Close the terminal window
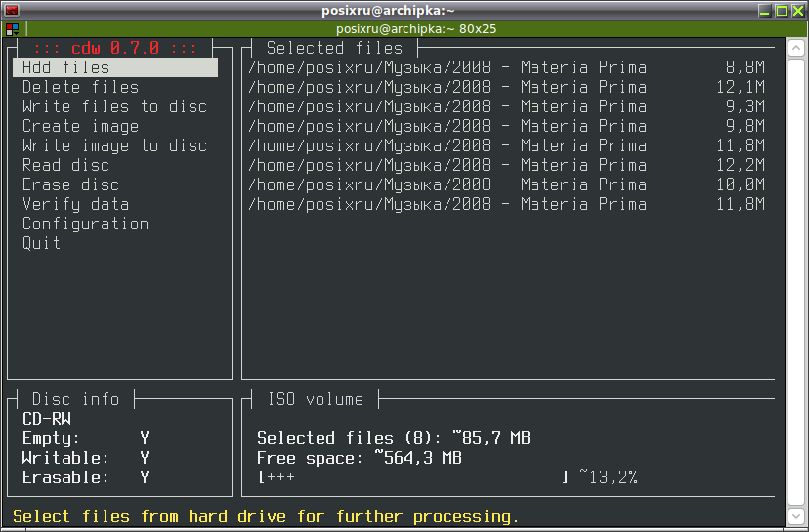The width and height of the screenshot is (809, 532). (x=797, y=11)
